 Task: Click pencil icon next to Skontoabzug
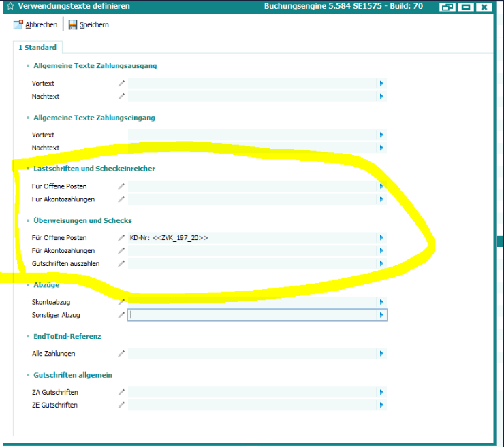tap(121, 302)
